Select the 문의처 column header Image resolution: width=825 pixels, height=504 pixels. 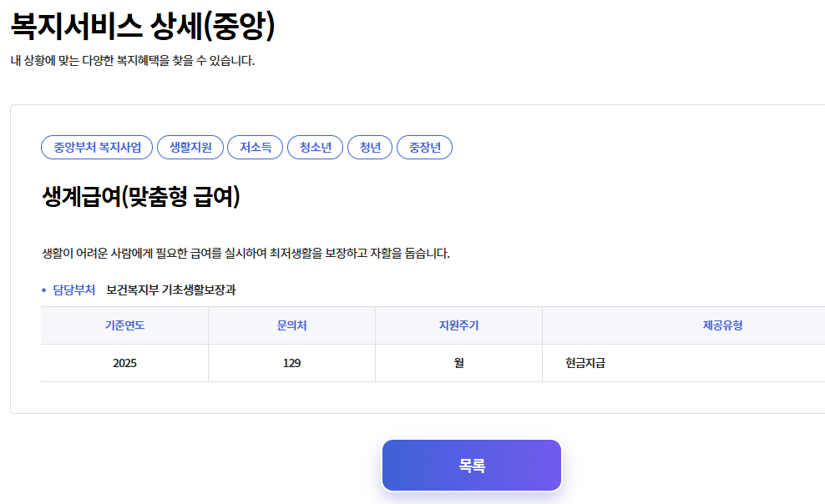click(291, 325)
